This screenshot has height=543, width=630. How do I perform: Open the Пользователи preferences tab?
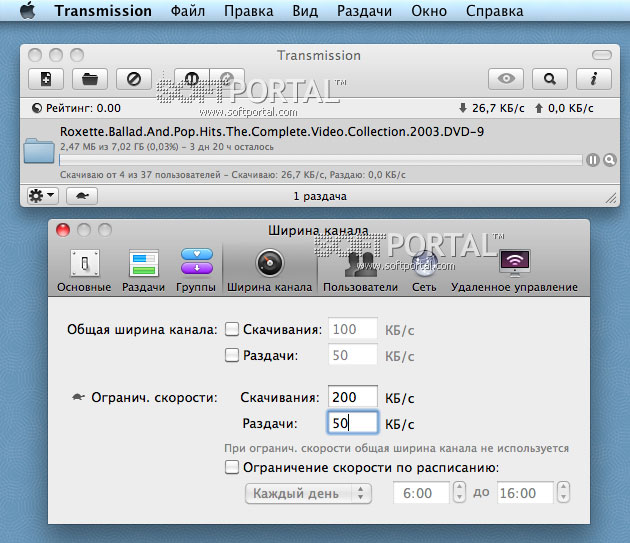360,270
